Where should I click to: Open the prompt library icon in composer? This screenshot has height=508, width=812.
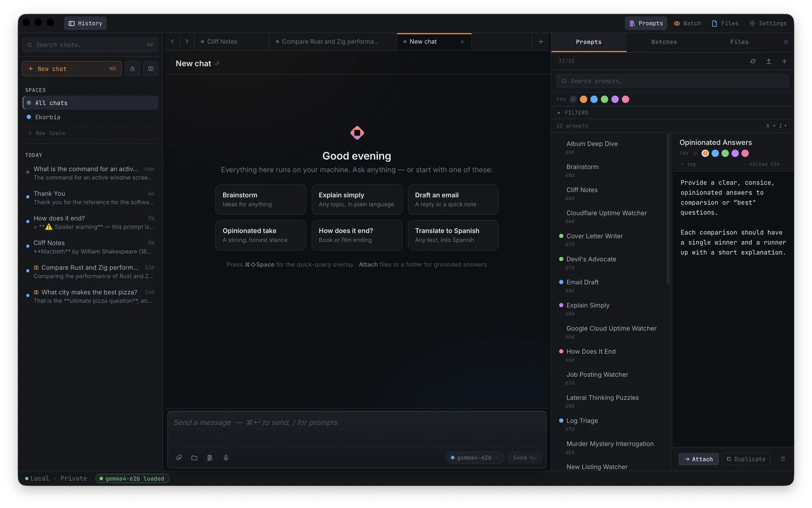click(x=210, y=458)
